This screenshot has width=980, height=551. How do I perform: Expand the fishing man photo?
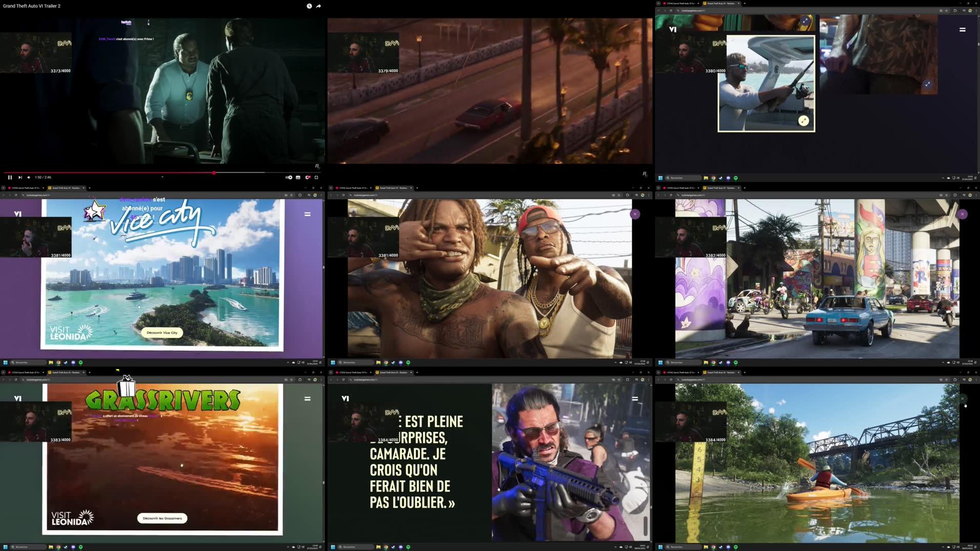point(803,120)
